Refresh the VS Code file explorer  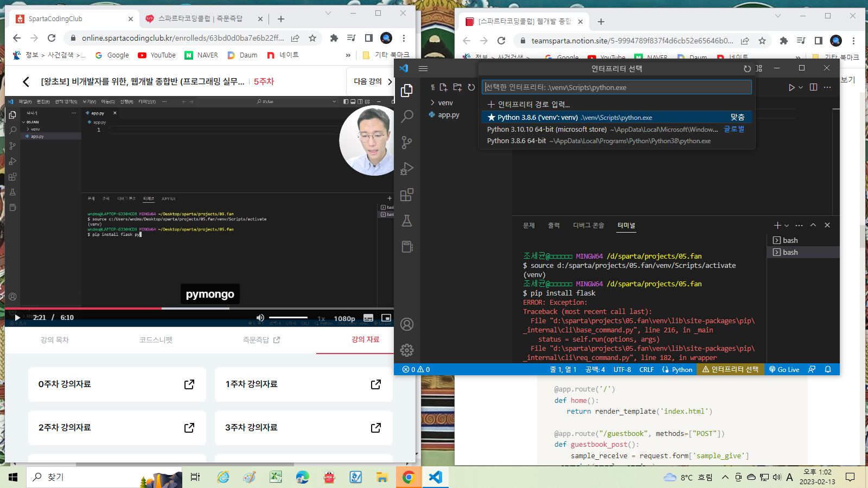tap(471, 87)
